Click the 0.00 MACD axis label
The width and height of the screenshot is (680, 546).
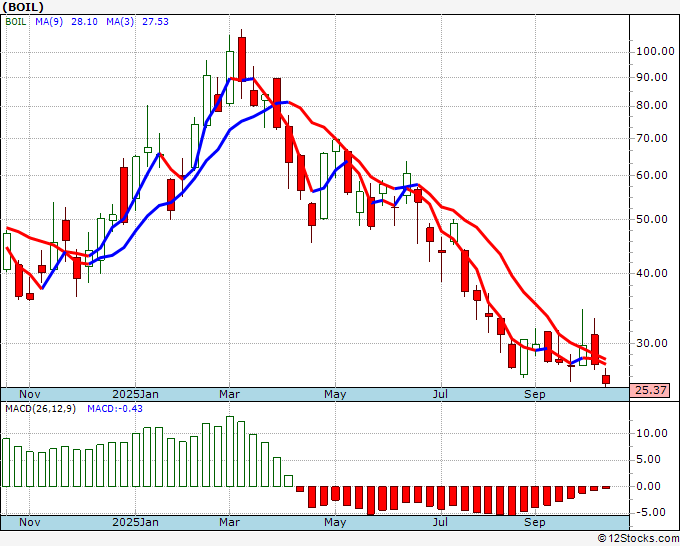coord(651,487)
